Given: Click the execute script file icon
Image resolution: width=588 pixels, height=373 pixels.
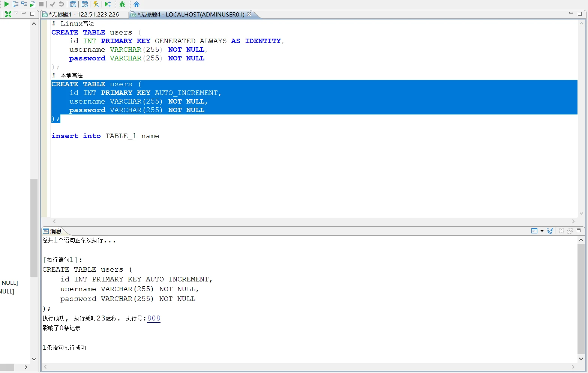Looking at the screenshot, I should pyautogui.click(x=33, y=4).
